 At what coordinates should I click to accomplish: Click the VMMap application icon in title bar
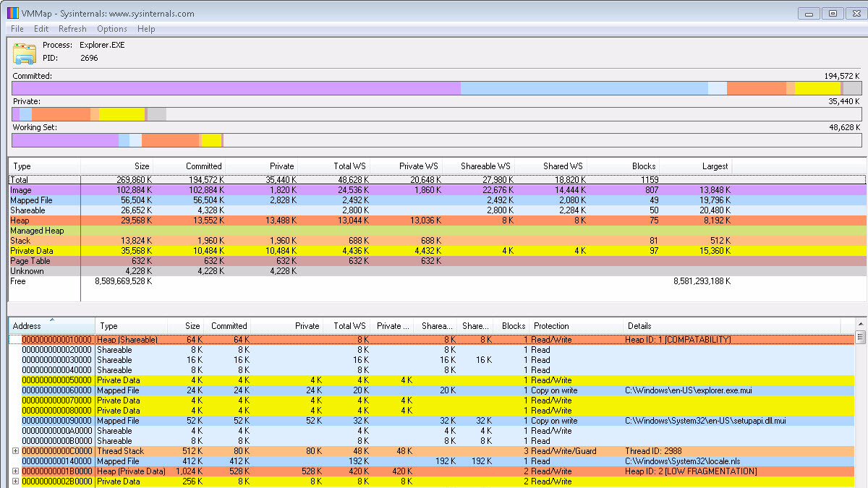tap(12, 13)
